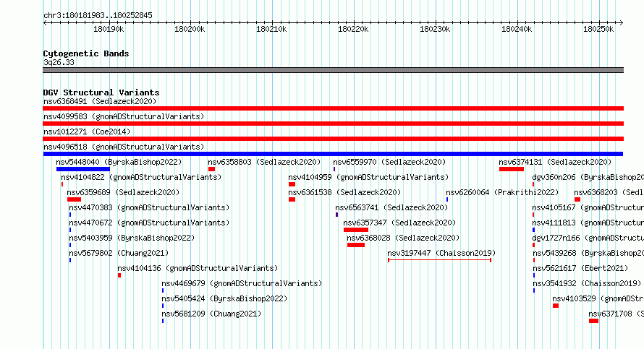This screenshot has height=349, width=644.
Task: Click variant label nsv3541932 (Chaisson2019)
Action: pos(587,283)
